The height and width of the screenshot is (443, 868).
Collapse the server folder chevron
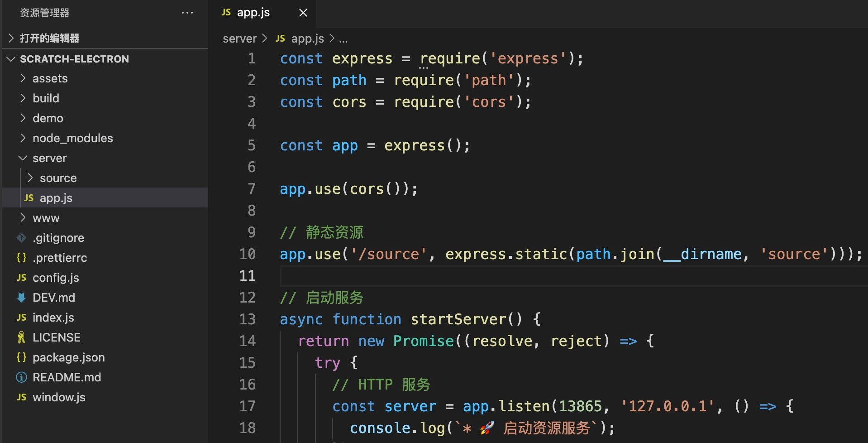pos(23,158)
